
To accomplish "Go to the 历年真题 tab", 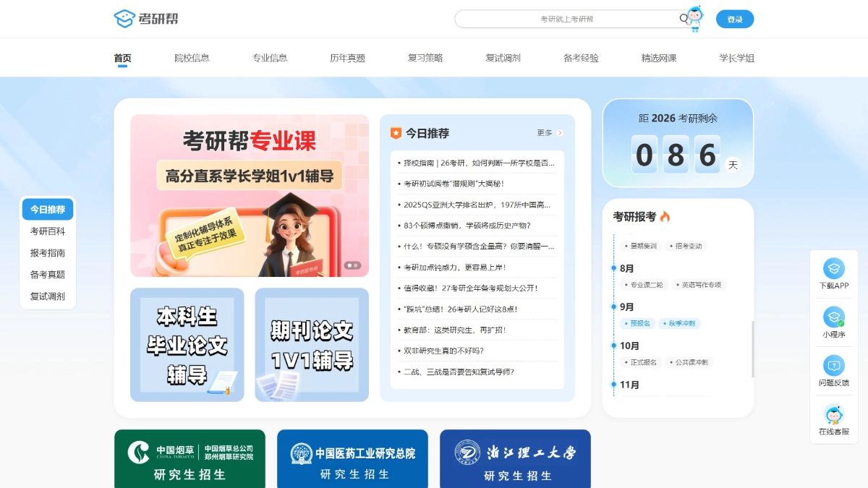I will (x=347, y=58).
